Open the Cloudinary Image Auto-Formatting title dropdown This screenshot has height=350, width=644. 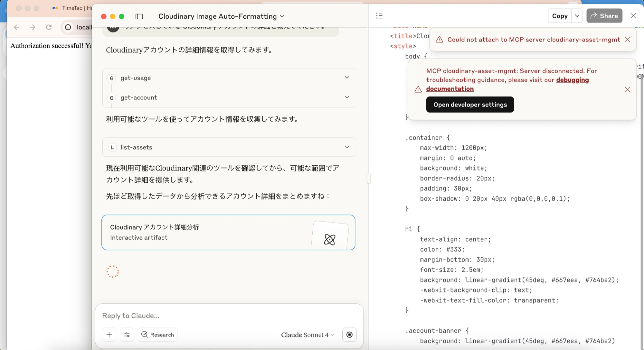coord(222,16)
